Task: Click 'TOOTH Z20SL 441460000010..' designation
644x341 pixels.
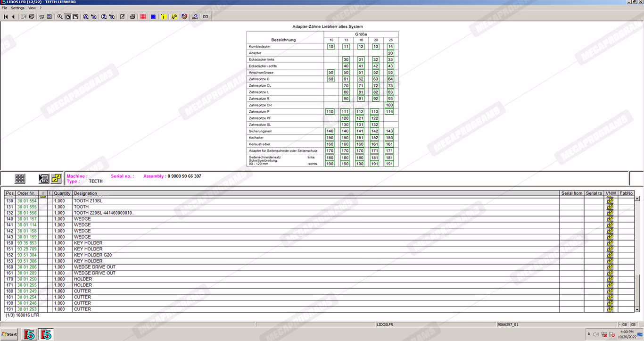Action: coord(104,213)
